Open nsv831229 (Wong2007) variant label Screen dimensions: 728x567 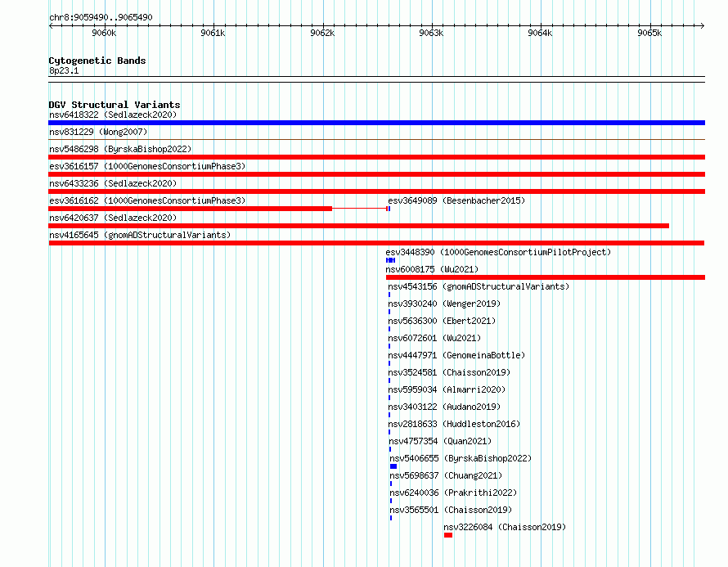(x=98, y=132)
